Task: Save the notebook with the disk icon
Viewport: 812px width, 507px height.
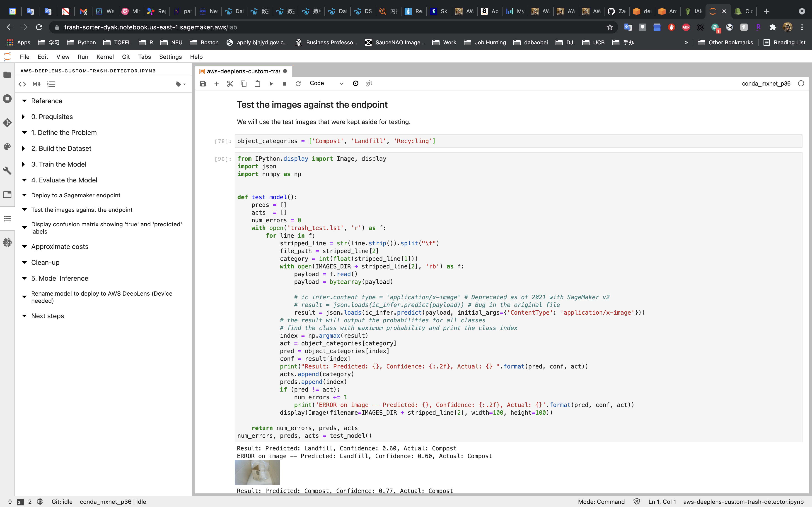Action: point(203,84)
